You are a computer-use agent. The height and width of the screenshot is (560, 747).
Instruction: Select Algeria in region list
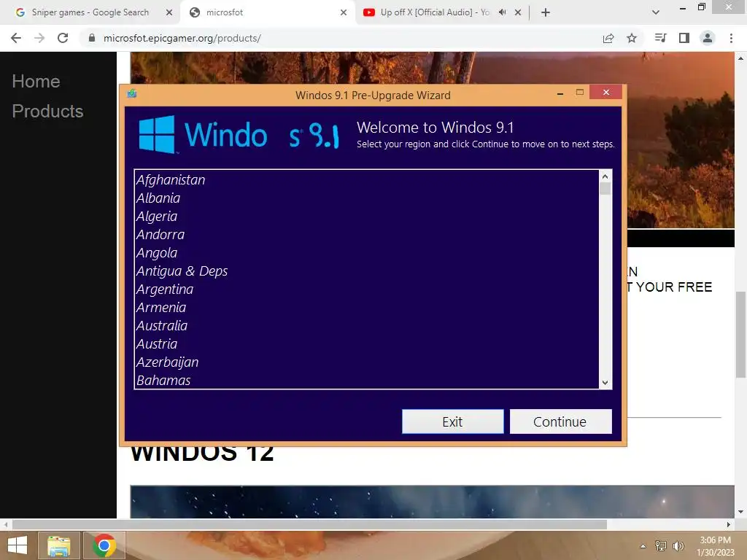[x=366, y=216]
